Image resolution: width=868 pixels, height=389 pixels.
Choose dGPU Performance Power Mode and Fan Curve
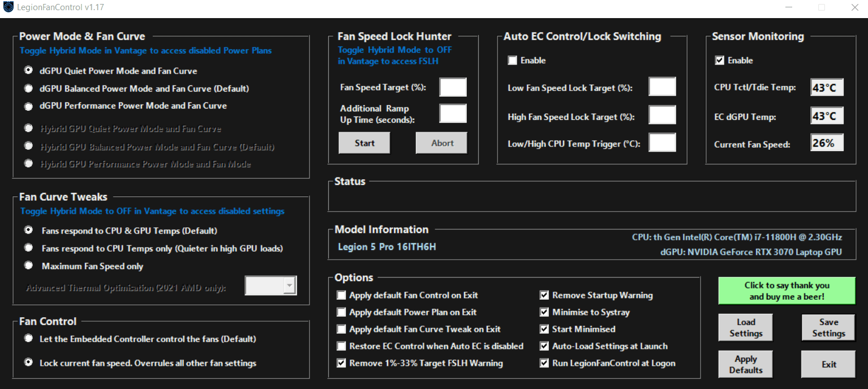(x=28, y=106)
